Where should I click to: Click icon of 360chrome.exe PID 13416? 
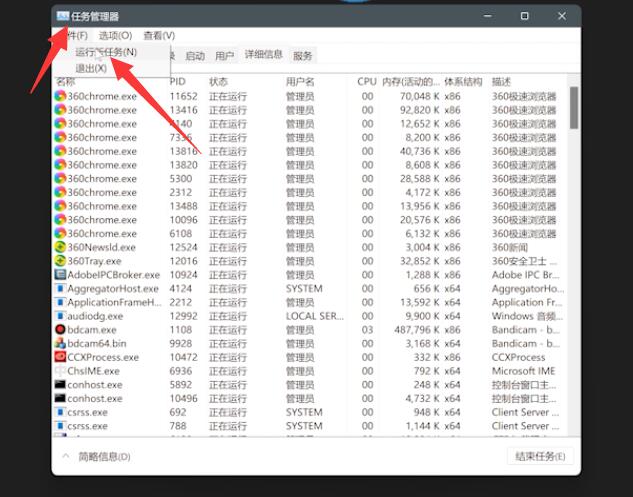click(60, 110)
